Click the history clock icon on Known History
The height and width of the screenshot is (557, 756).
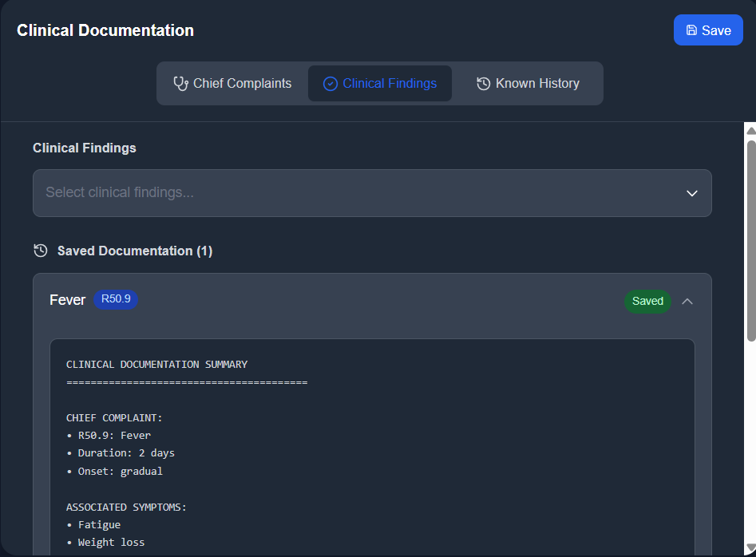(x=484, y=84)
